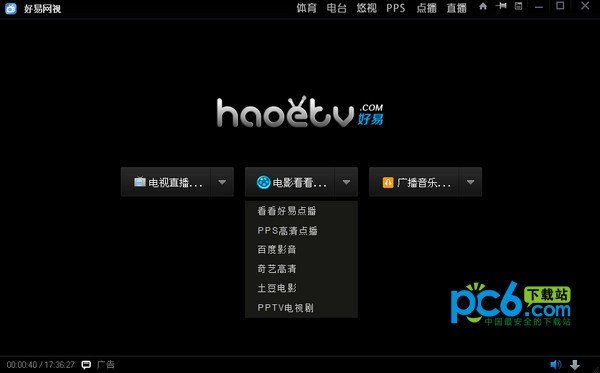Viewport: 600px width, 373px height.
Task: Click the 电视直播 button
Action: pyautogui.click(x=166, y=182)
